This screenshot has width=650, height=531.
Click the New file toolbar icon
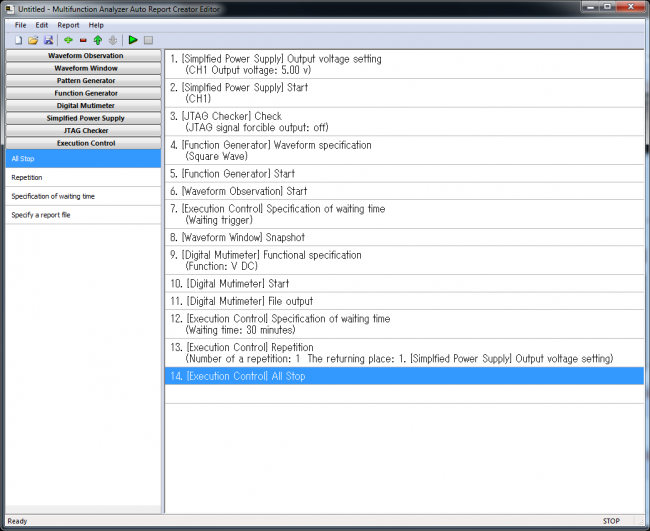coord(19,40)
